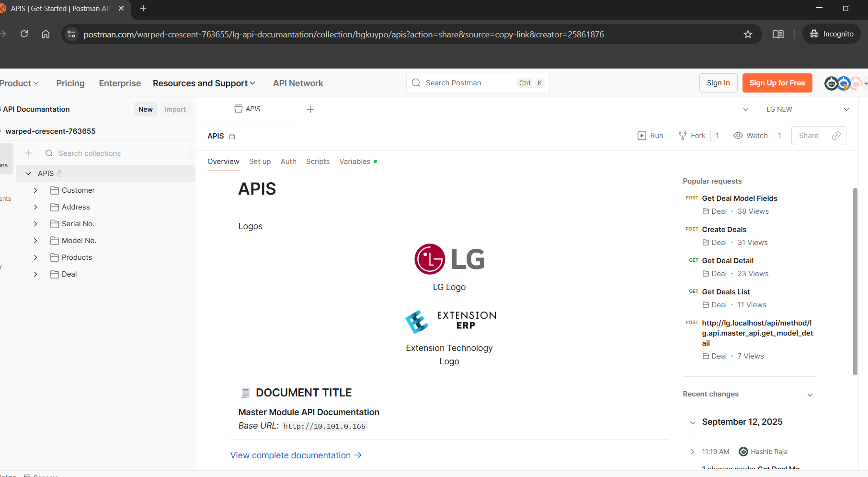The width and height of the screenshot is (868, 477).
Task: Toggle Watch on the APIS collection
Action: 751,136
